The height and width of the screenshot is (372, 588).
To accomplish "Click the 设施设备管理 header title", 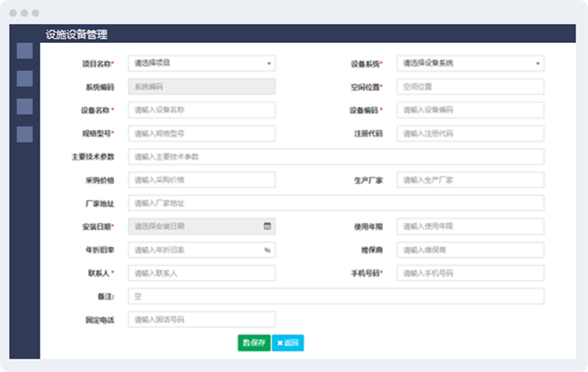I will [x=77, y=35].
